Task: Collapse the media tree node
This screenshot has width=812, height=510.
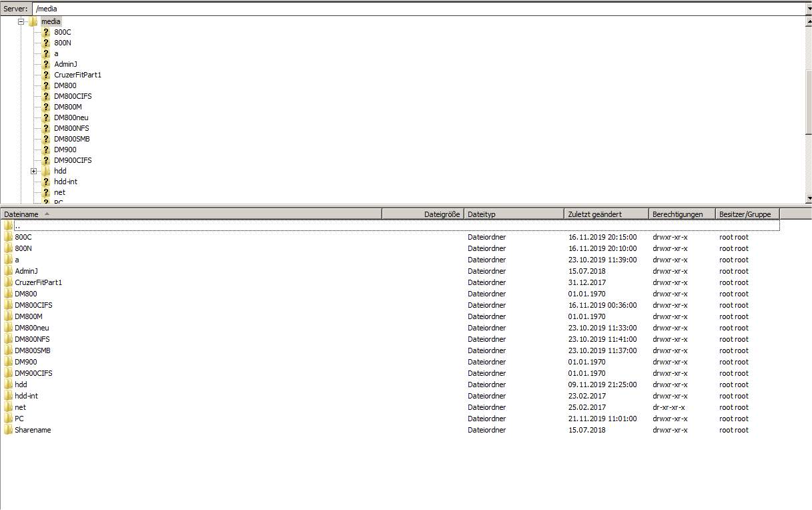Action: (x=21, y=21)
